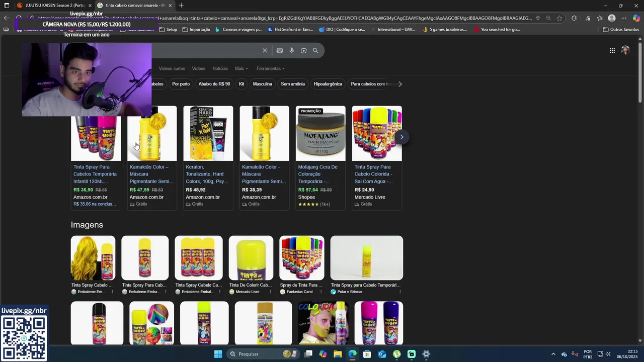Image resolution: width=644 pixels, height=362 pixels.
Task: Clear the Google search box text
Action: click(265, 50)
